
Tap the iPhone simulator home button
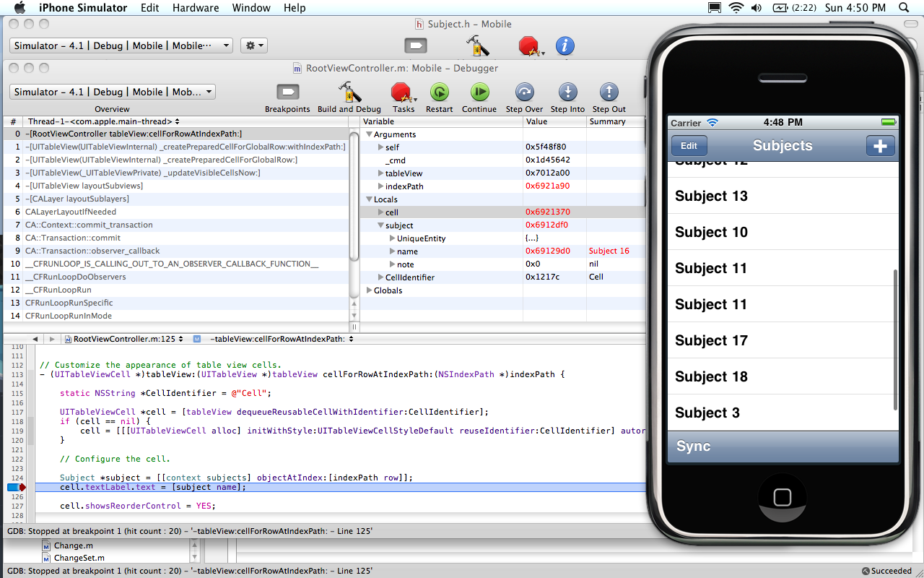pos(783,497)
